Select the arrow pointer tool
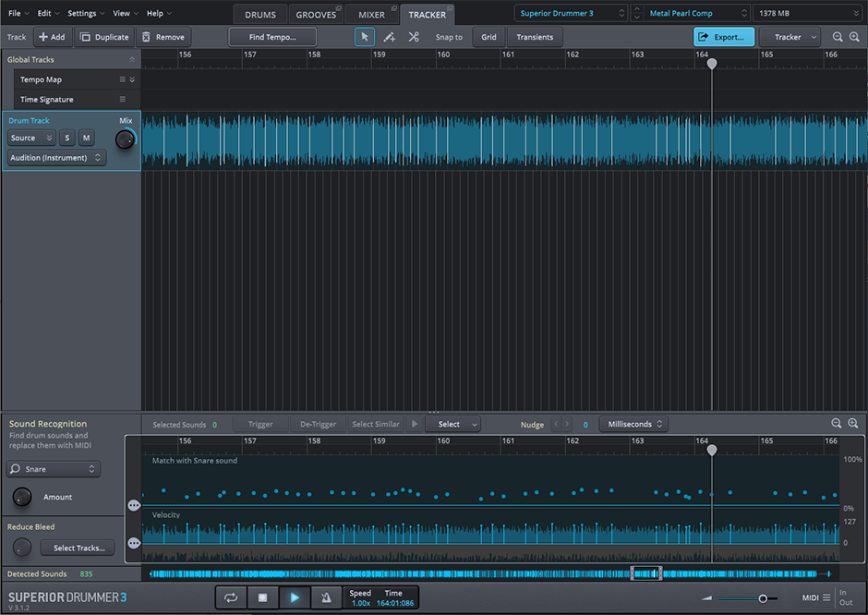 pos(365,37)
